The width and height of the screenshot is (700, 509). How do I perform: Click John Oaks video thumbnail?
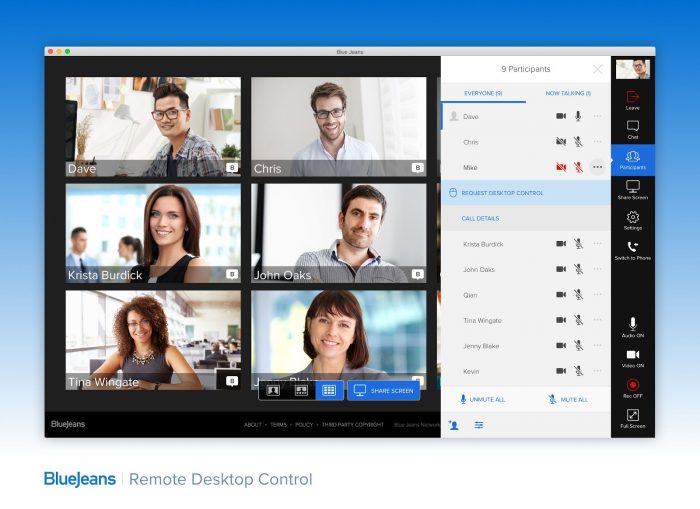click(x=338, y=232)
